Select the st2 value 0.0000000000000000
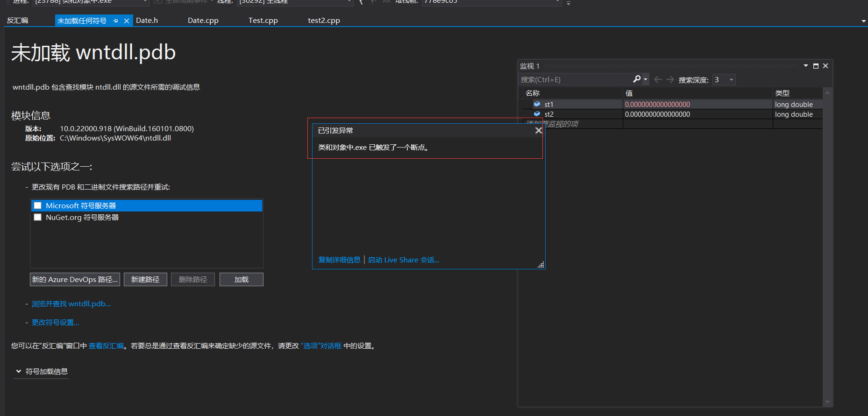The width and height of the screenshot is (868, 416). tap(657, 114)
